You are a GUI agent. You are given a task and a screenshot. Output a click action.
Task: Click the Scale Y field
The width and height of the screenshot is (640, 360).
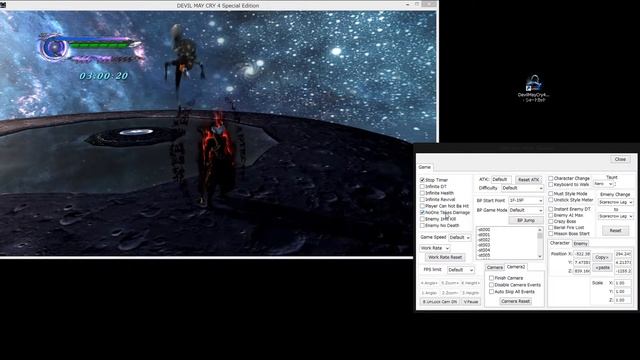coord(622,291)
